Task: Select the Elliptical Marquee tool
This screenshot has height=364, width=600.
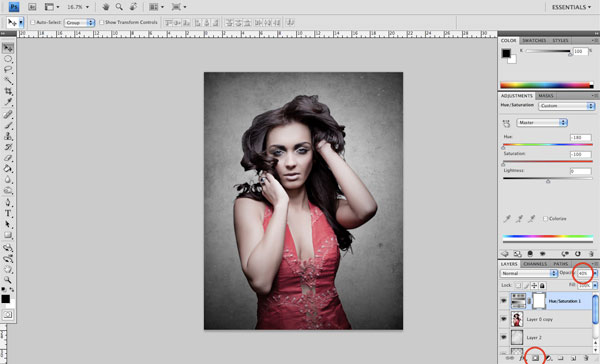Action: (8, 59)
